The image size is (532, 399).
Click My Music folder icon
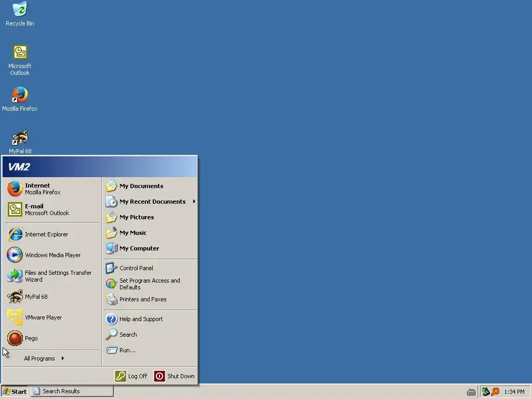111,233
